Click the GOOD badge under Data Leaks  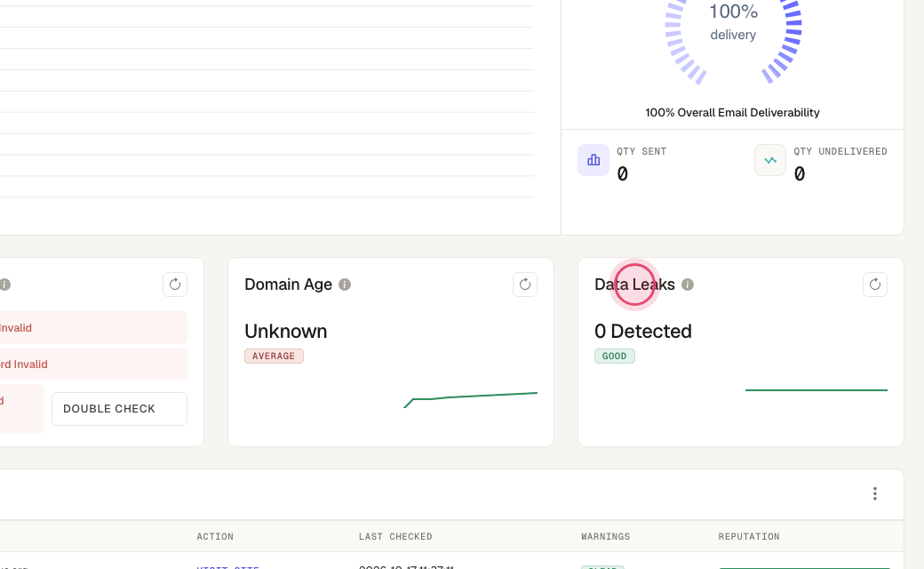615,357
